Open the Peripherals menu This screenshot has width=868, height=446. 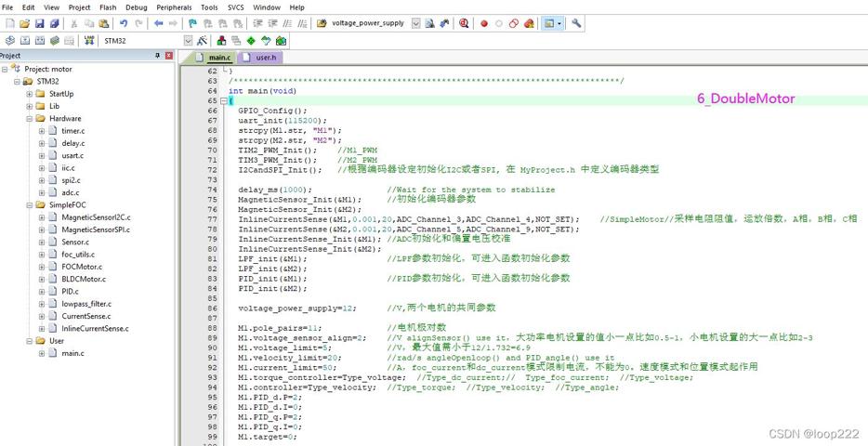174,7
